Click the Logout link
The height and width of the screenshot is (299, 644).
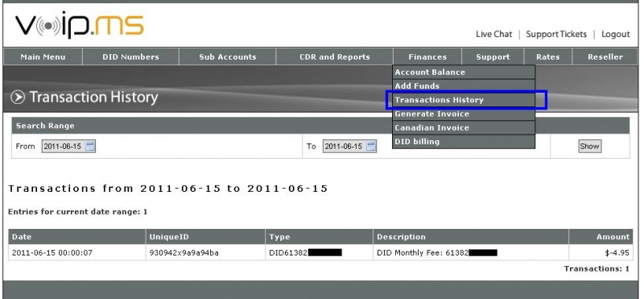click(615, 34)
